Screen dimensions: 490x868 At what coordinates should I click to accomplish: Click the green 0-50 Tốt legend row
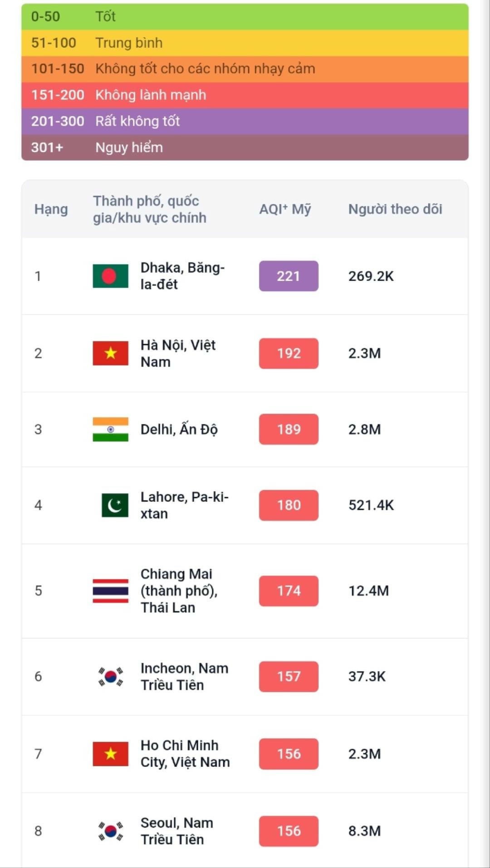tap(245, 17)
